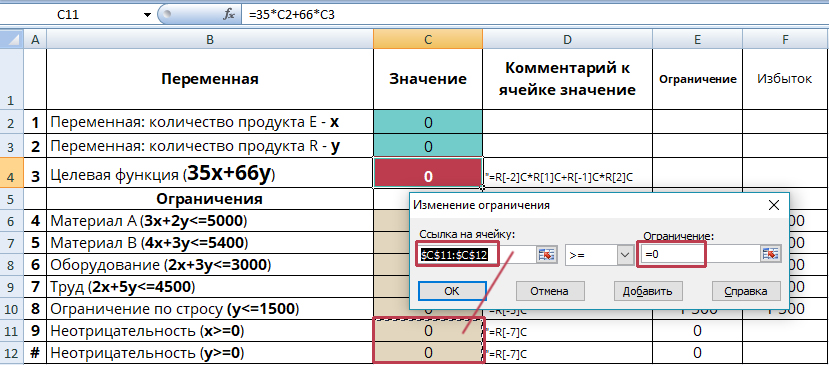Click the Оборудование (2x+3y<=3000) cell
The image size is (829, 365).
pyautogui.click(x=210, y=264)
